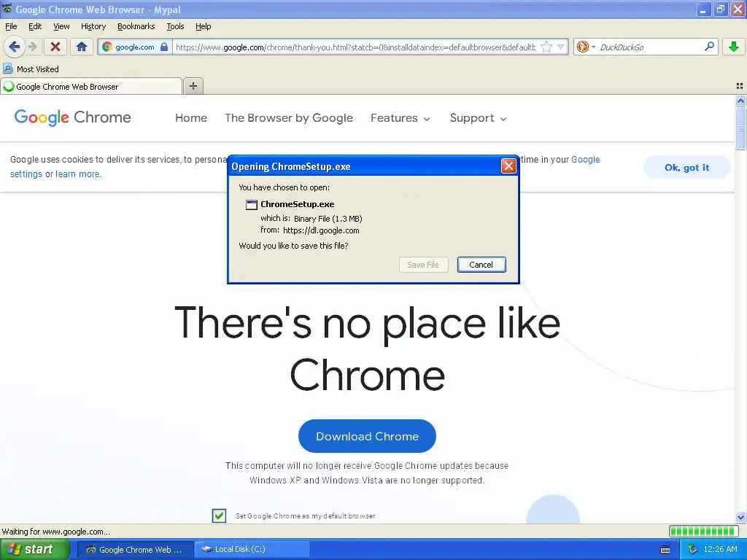747x560 pixels.
Task: Open The Browser by Google link
Action: click(289, 117)
